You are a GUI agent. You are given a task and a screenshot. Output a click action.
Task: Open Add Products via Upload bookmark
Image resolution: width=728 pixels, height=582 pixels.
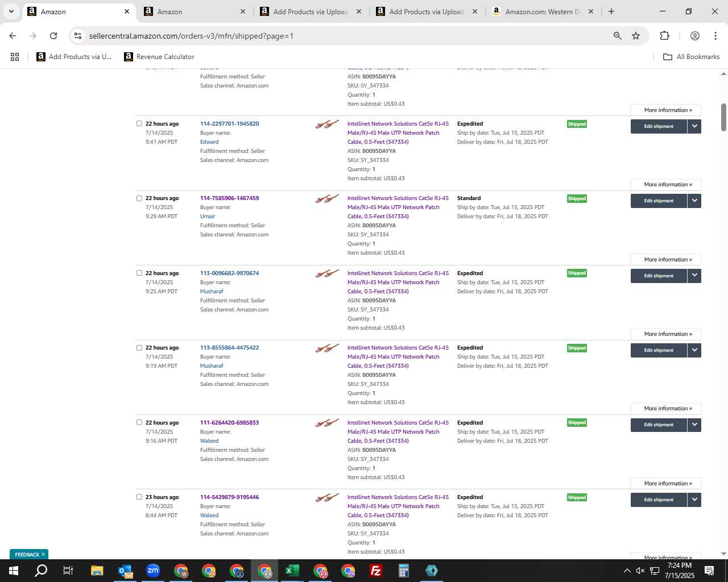click(x=74, y=57)
